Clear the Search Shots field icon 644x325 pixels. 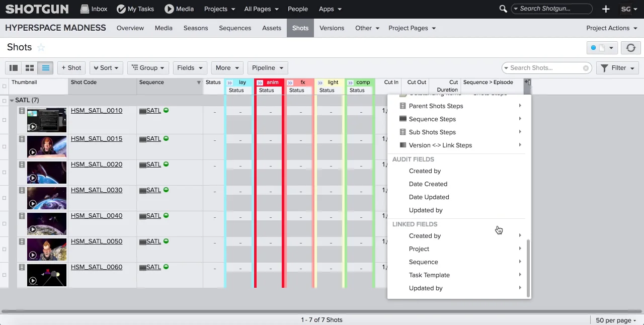pos(586,68)
